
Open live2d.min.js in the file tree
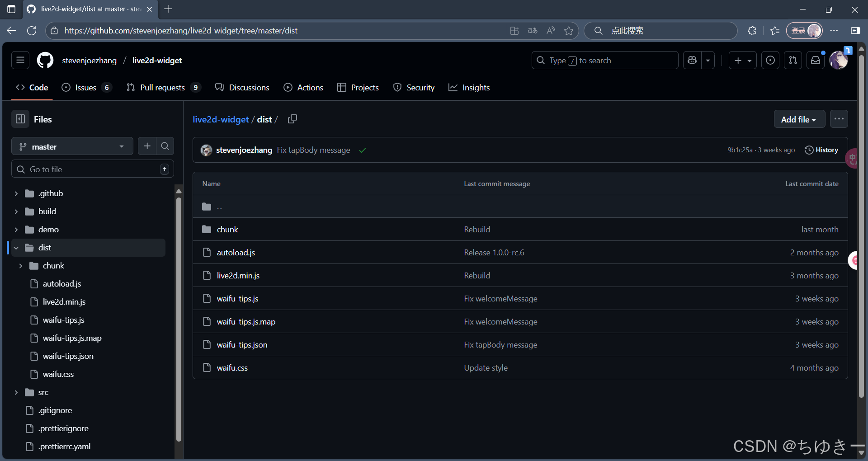pyautogui.click(x=64, y=302)
